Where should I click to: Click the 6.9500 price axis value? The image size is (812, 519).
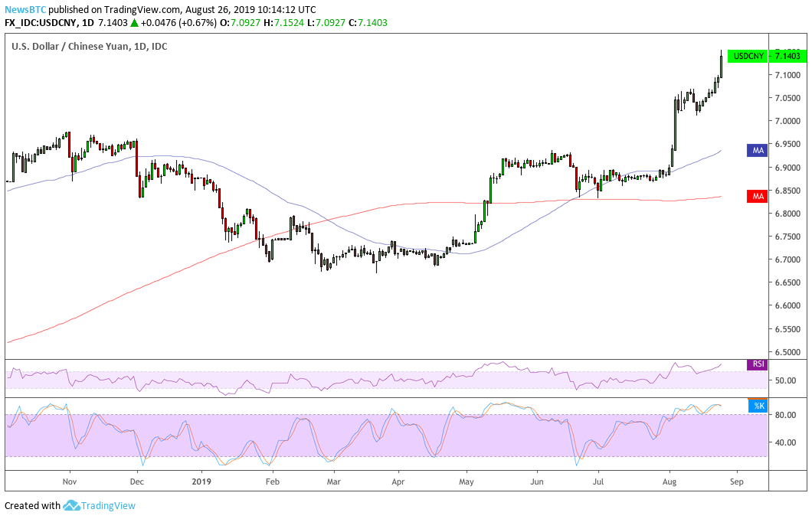(x=787, y=145)
